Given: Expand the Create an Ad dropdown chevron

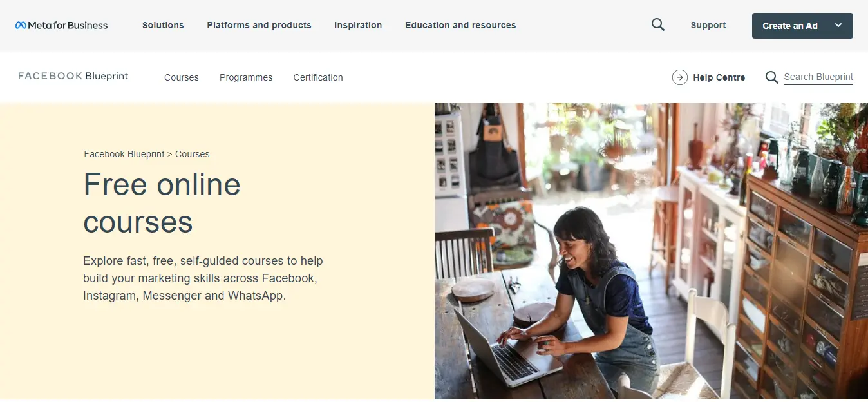Looking at the screenshot, I should point(838,26).
